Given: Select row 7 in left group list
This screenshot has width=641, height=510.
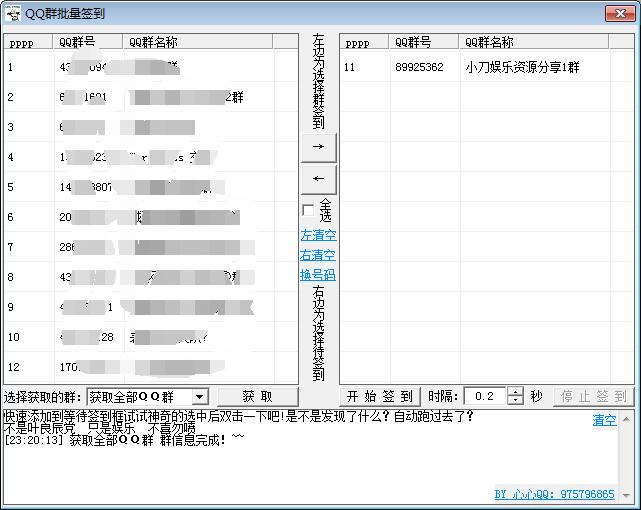Looking at the screenshot, I should tap(151, 247).
